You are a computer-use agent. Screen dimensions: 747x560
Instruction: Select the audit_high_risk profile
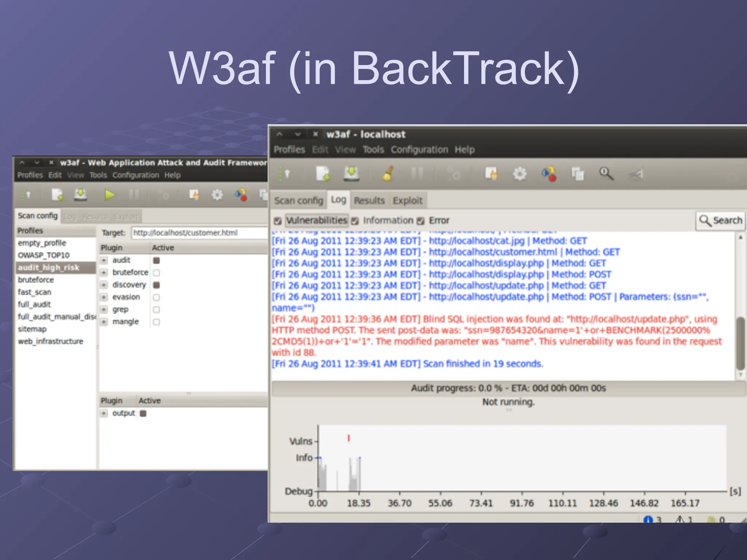click(x=55, y=268)
